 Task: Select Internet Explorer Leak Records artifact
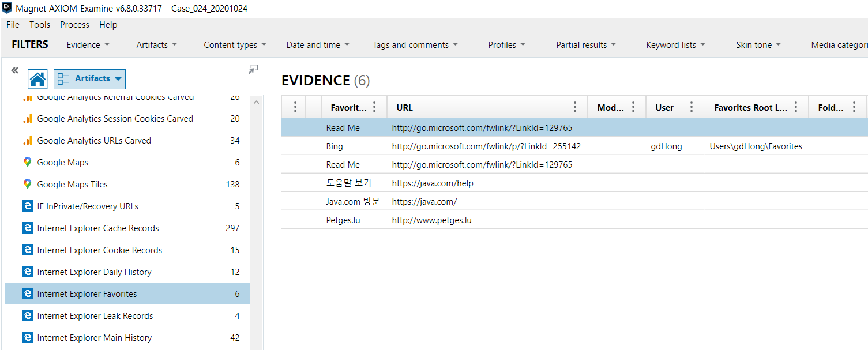[127, 316]
